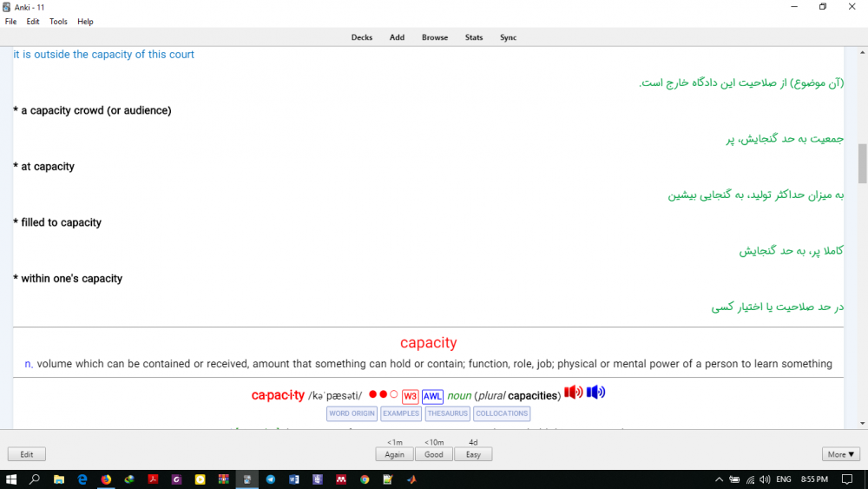Click the Edit card button
This screenshot has width=868, height=489.
tap(27, 454)
